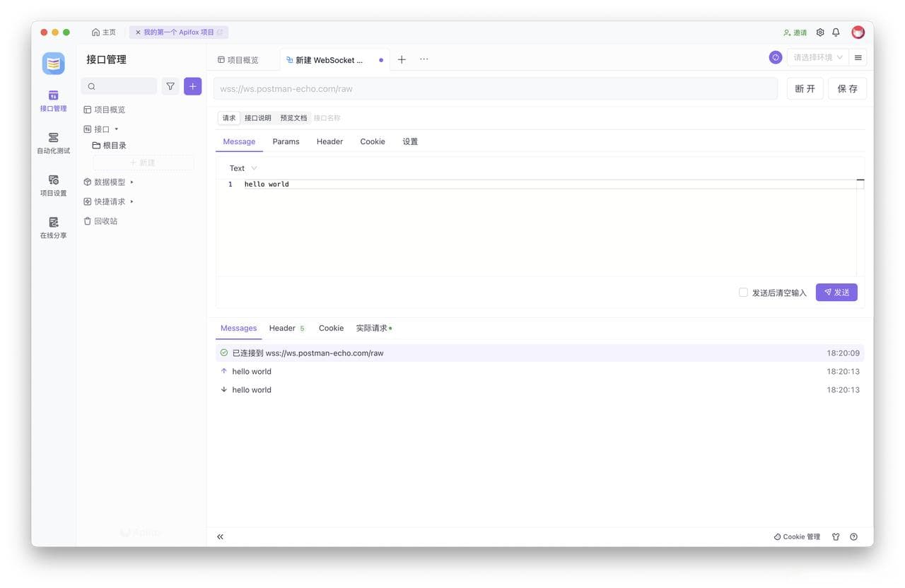
Task: Click the WebSocket URL input field
Action: point(496,89)
